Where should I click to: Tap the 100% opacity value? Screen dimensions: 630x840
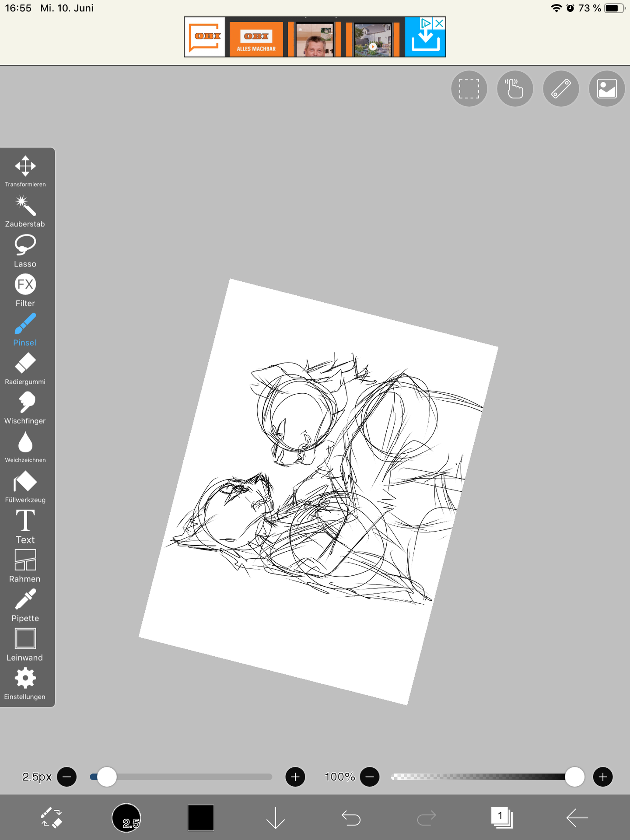pos(340,777)
